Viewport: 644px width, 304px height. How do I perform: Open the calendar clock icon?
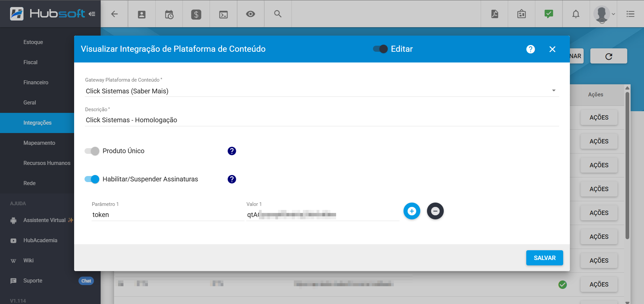tap(169, 14)
